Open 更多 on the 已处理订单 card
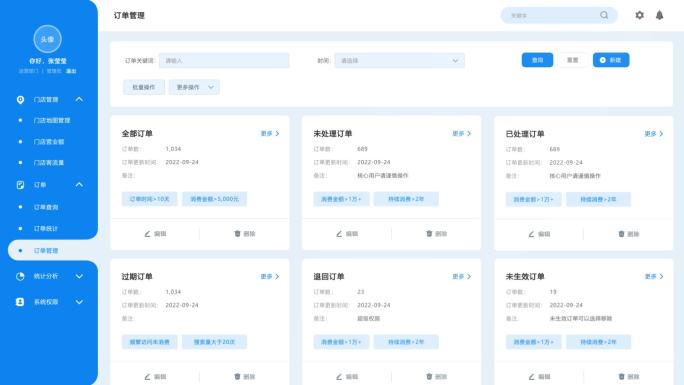This screenshot has height=385, width=684. tap(654, 134)
